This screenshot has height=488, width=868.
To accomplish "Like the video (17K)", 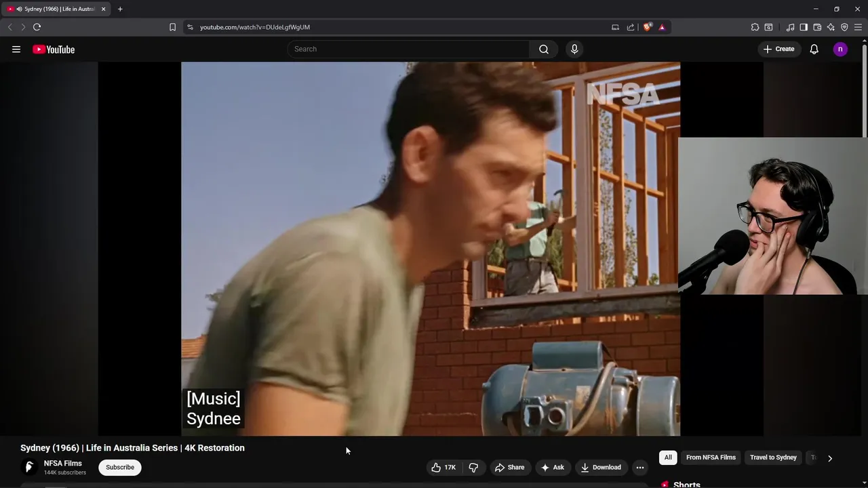I will 443,467.
